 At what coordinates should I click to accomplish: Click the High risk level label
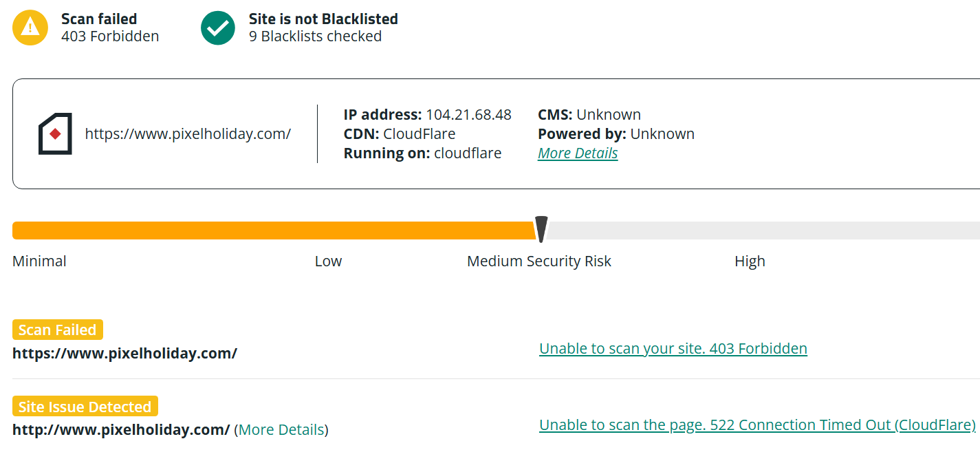point(750,261)
